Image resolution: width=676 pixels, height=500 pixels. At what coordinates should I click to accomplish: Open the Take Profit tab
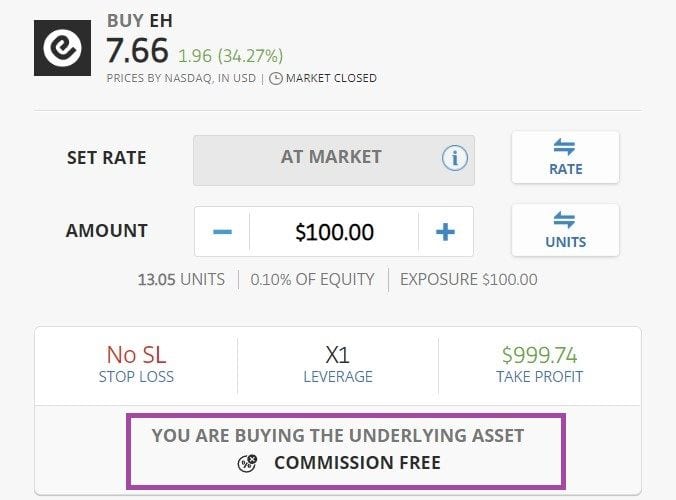click(539, 366)
